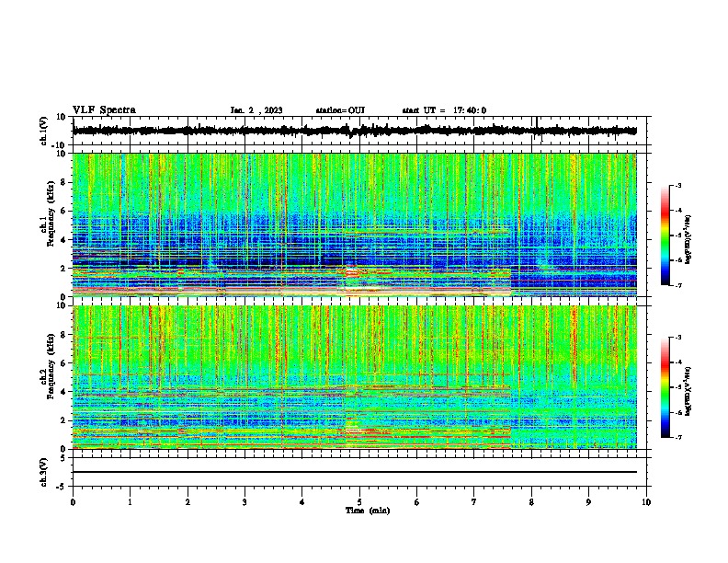Viewport: 728px width, 563px height.
Task: Click the 'Time (min)' axis label
Action: (x=368, y=511)
